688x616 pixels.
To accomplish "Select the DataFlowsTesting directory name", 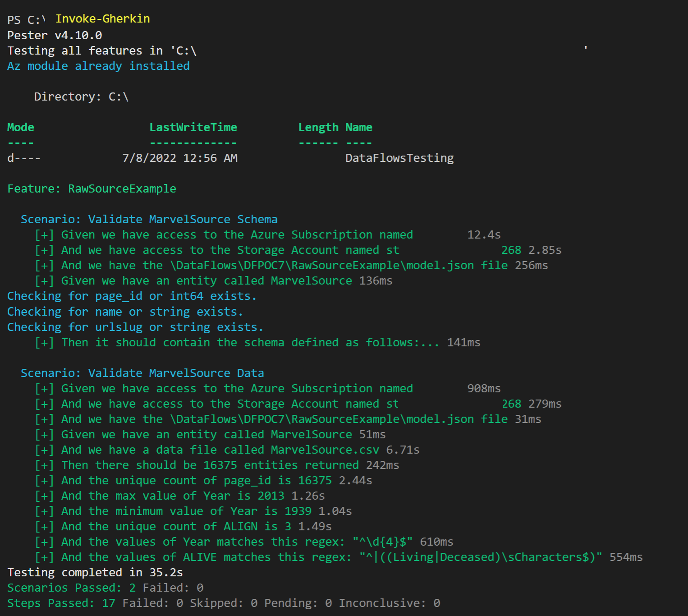I will click(x=399, y=158).
